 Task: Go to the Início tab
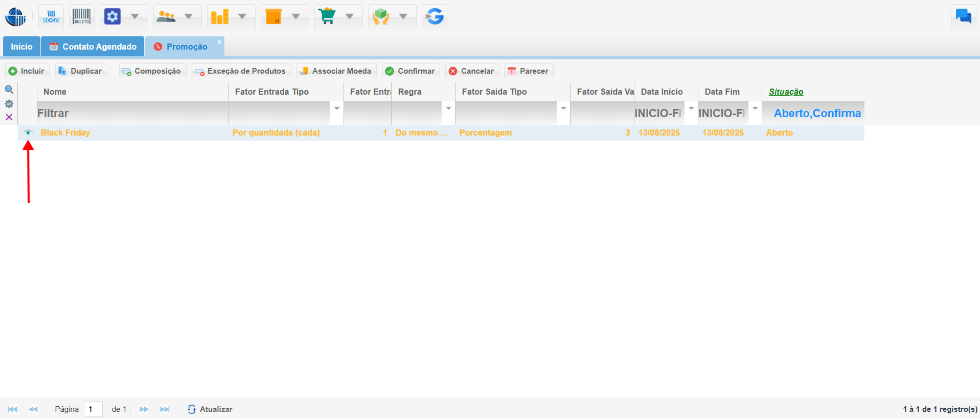point(21,47)
